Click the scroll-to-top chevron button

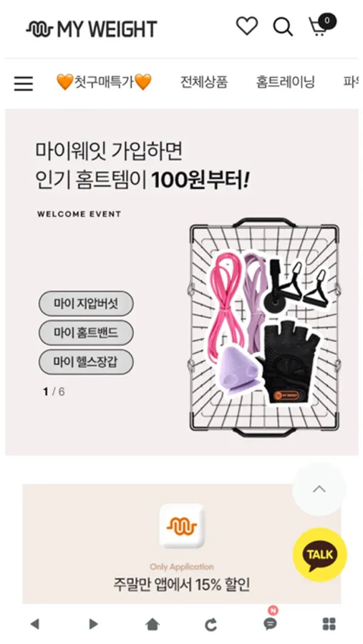click(x=319, y=489)
